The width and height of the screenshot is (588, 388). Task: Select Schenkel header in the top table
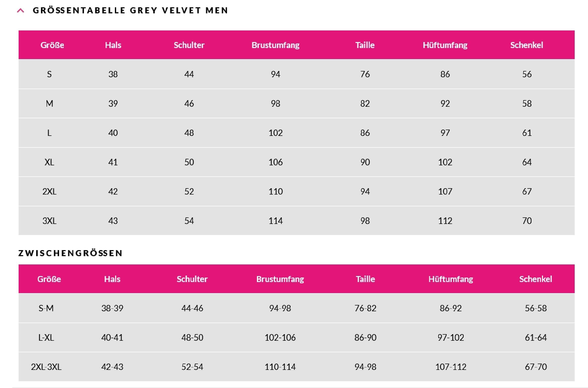click(x=526, y=45)
